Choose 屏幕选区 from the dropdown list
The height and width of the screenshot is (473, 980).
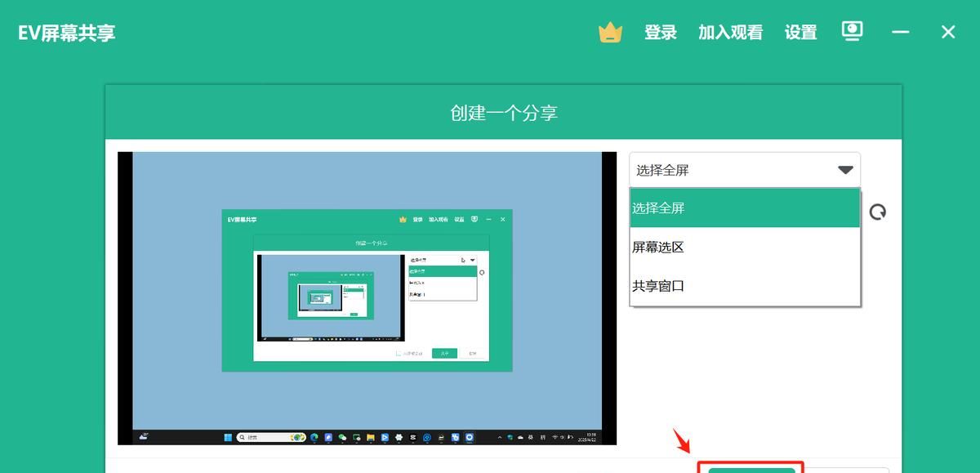(745, 247)
